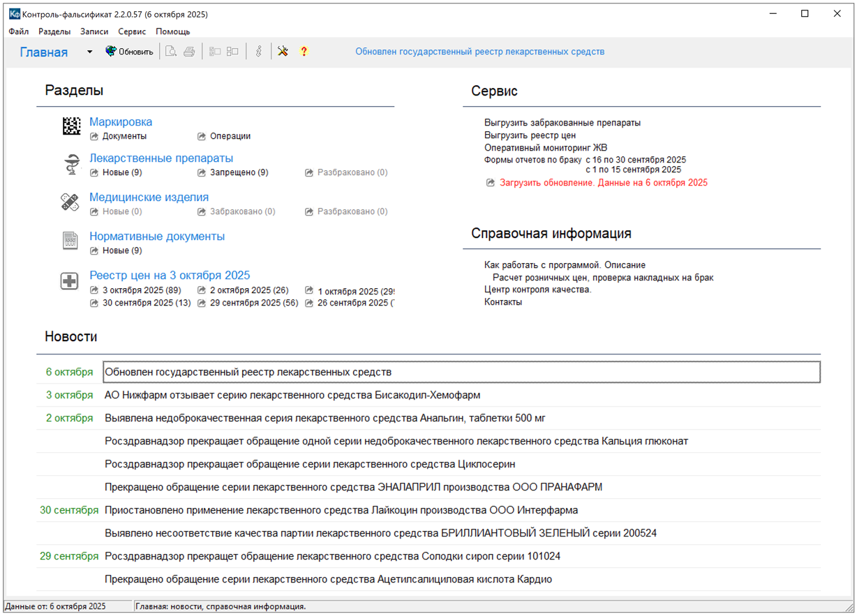Click the printer icon in toolbar
This screenshot has width=857, height=616.
tap(189, 52)
